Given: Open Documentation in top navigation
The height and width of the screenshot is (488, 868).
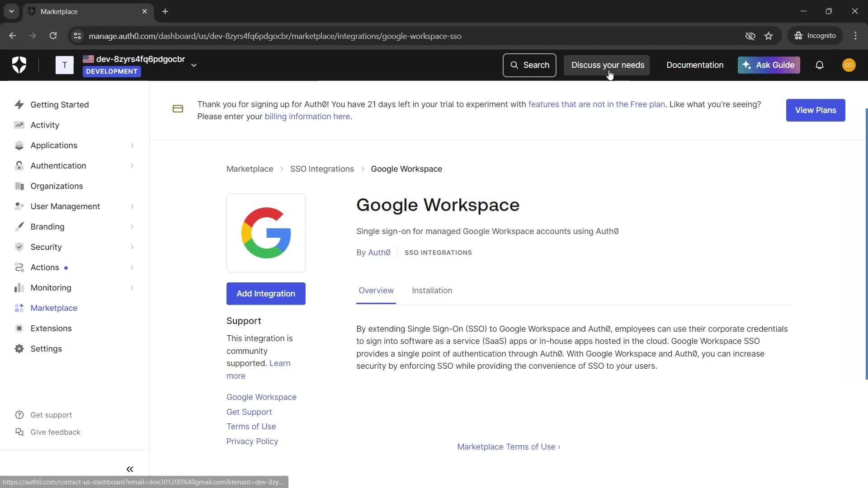Looking at the screenshot, I should click(x=695, y=65).
